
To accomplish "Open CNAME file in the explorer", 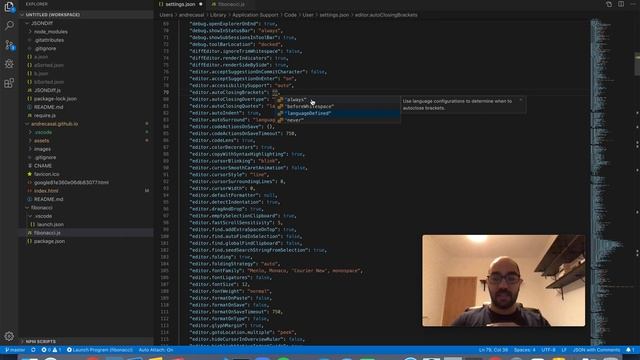I will (x=43, y=166).
